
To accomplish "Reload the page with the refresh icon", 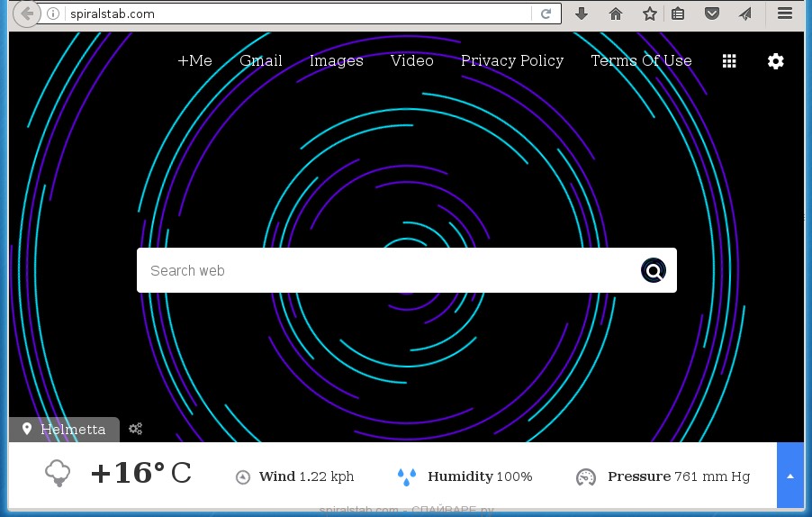I will (546, 14).
